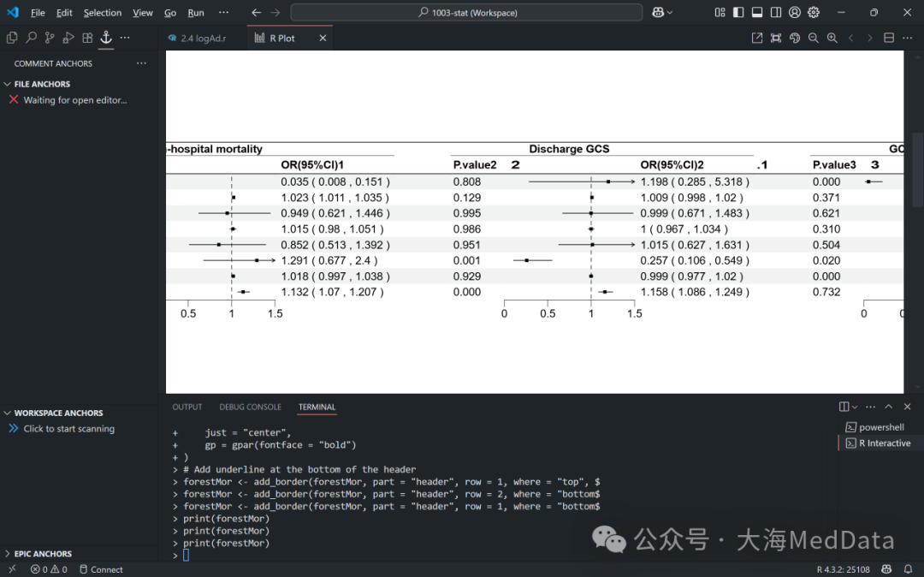
Task: Switch to the OUTPUT panel tab
Action: tap(187, 407)
